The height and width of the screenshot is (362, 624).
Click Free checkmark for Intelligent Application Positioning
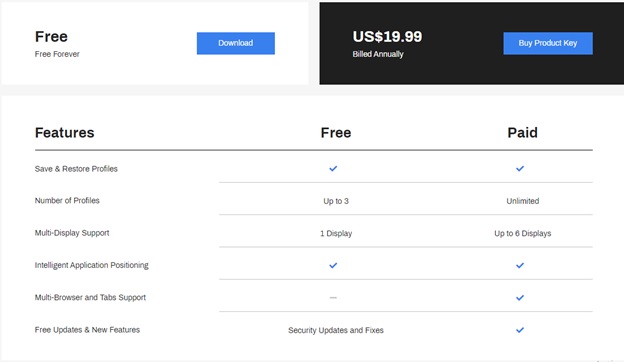tap(333, 265)
